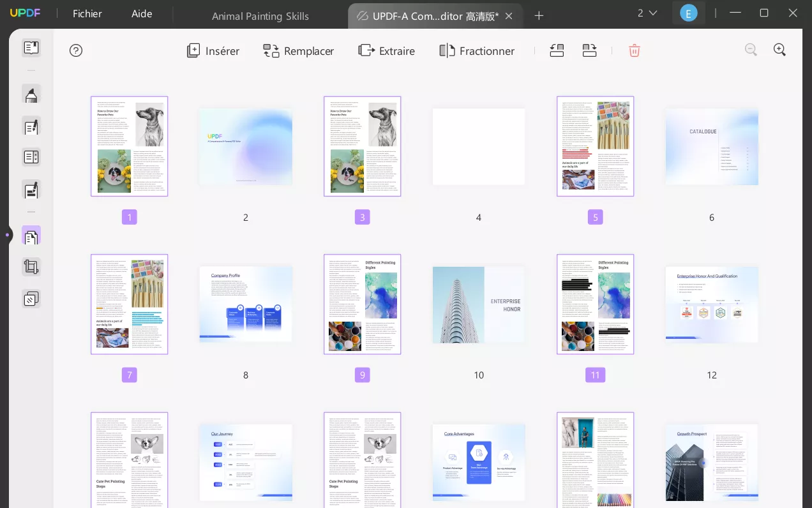Select the Edit PDF tool in the sidebar
This screenshot has width=812, height=508.
[x=31, y=126]
